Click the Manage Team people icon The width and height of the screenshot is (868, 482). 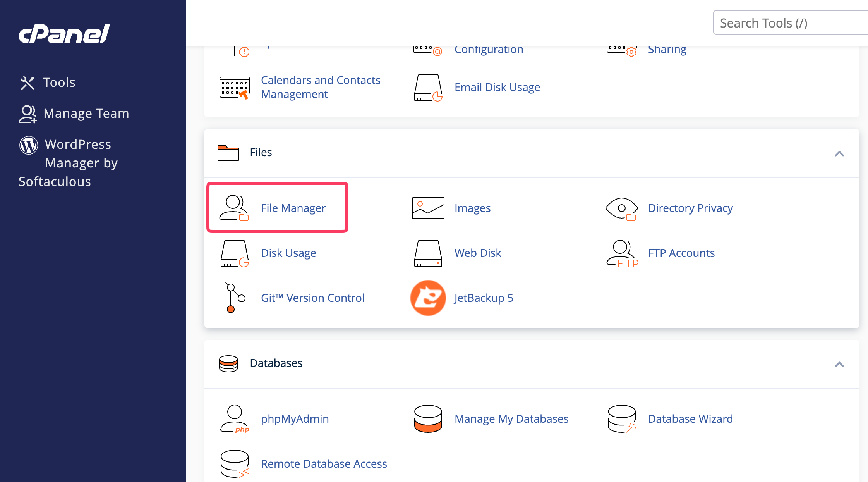28,114
